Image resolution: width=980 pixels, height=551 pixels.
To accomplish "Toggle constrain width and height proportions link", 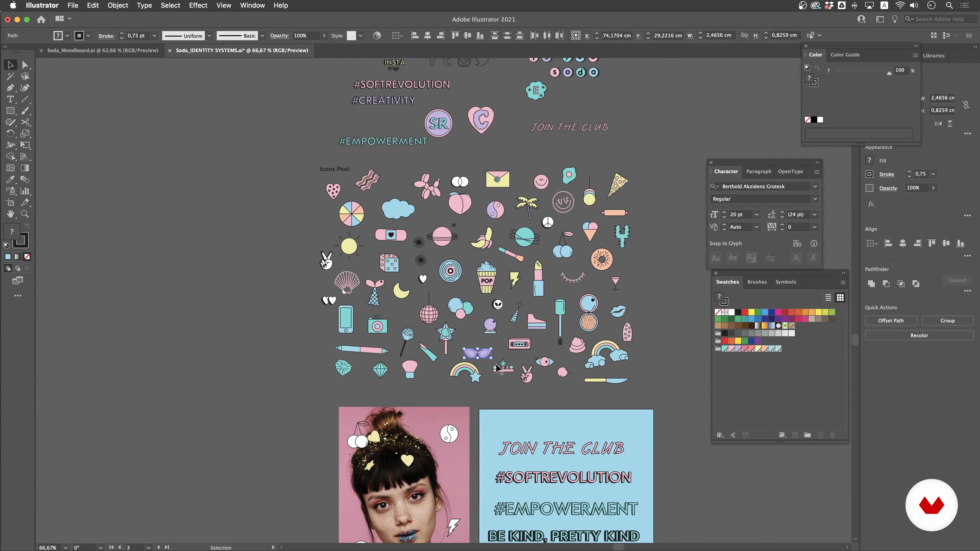I will pos(966,105).
